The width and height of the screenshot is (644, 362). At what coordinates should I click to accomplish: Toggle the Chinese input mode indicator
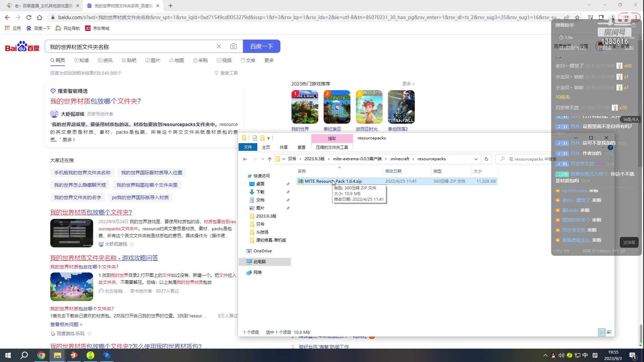point(585,355)
